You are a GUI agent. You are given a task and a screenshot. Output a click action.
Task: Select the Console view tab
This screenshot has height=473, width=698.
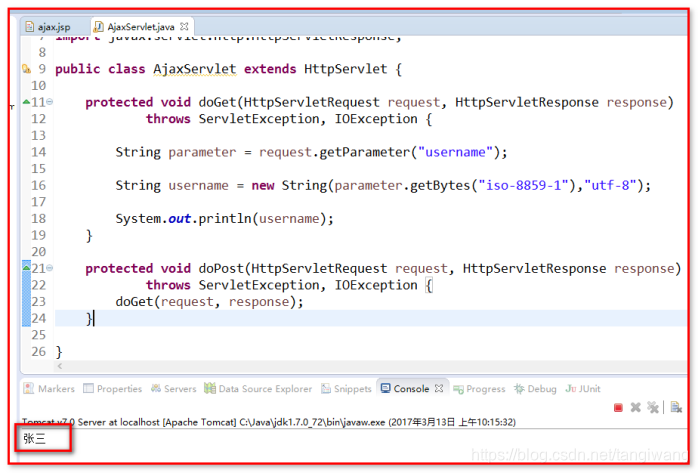click(x=411, y=388)
